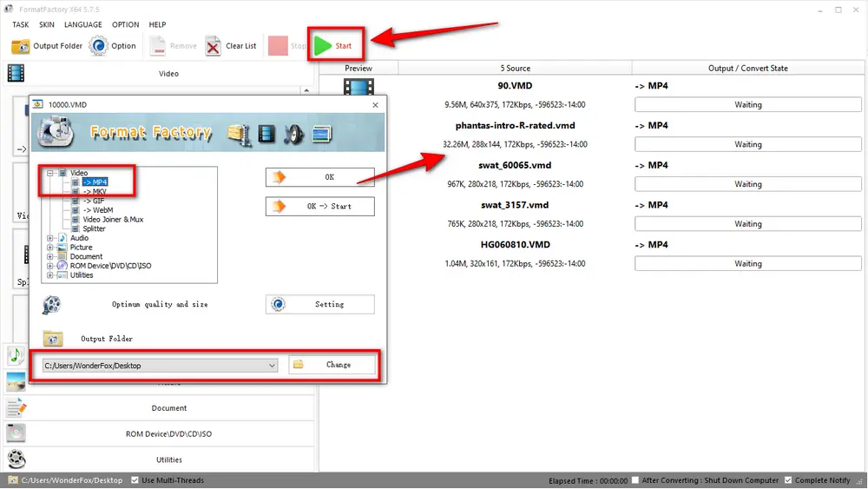The height and width of the screenshot is (489, 868).
Task: Click Waiting progress bar for HG060810.VMD
Action: click(748, 263)
